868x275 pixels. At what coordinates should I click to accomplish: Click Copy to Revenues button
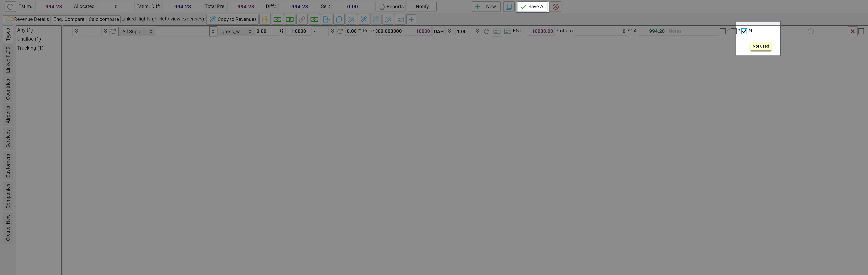click(x=232, y=19)
